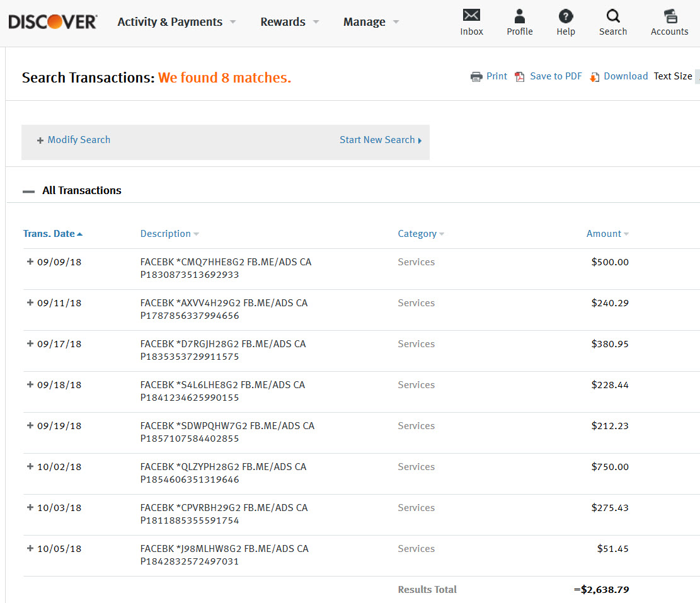Open the Accounts cards icon
The image size is (700, 603).
(x=670, y=16)
